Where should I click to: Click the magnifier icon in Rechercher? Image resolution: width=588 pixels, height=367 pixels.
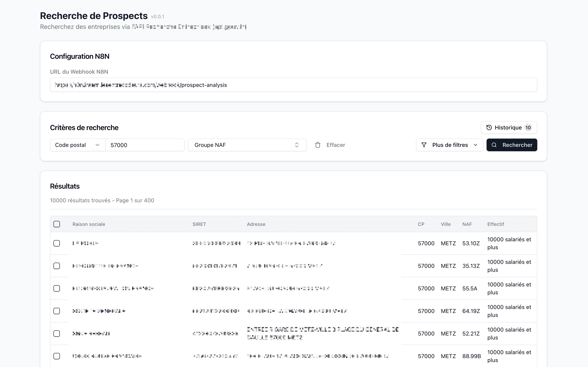point(494,145)
